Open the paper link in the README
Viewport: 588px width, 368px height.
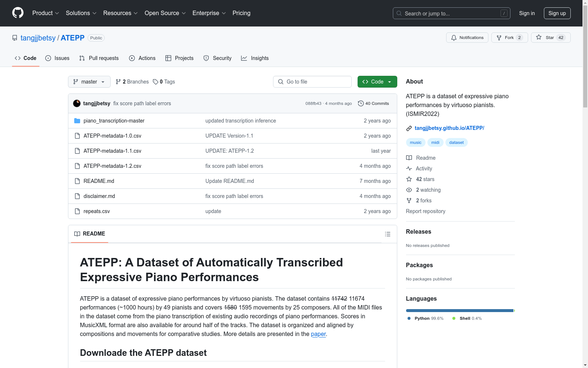click(x=318, y=334)
